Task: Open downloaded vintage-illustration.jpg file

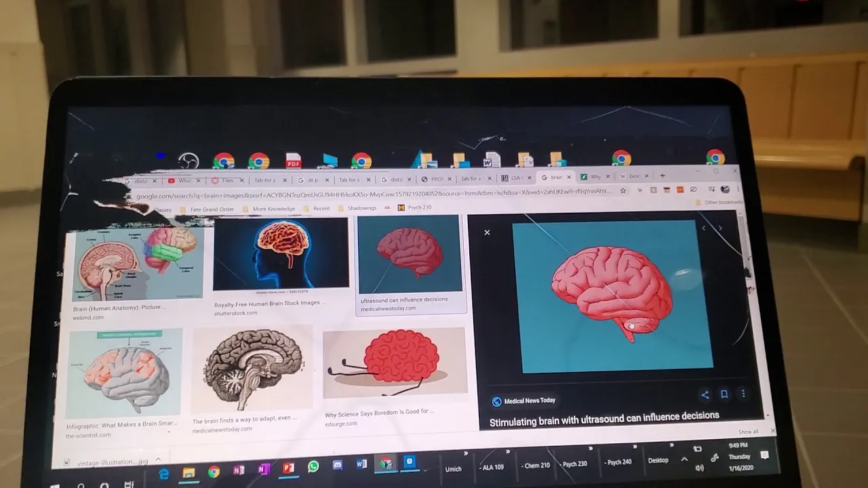Action: click(106, 462)
